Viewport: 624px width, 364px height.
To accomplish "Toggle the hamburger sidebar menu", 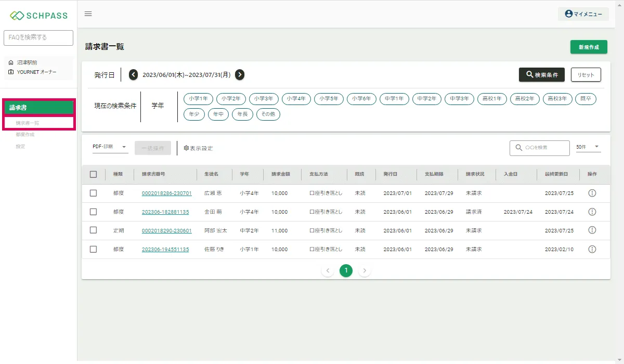I will [88, 14].
